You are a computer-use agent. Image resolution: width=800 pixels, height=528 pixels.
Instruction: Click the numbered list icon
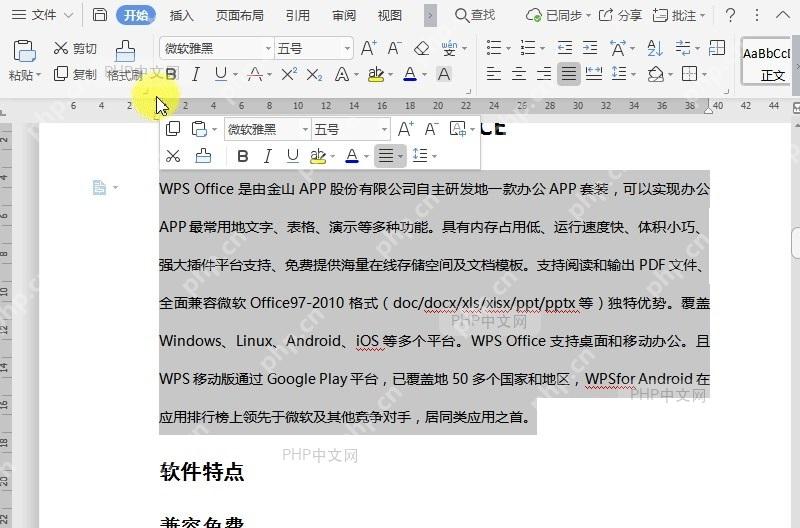coord(528,48)
